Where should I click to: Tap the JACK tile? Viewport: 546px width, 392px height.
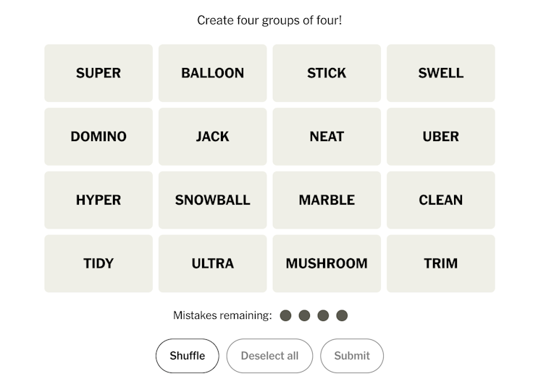[212, 137]
